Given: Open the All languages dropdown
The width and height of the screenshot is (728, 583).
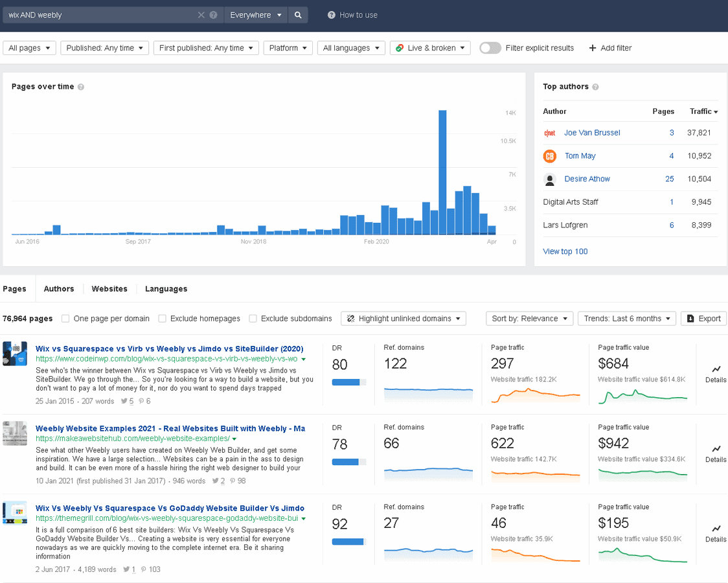Looking at the screenshot, I should tap(351, 48).
